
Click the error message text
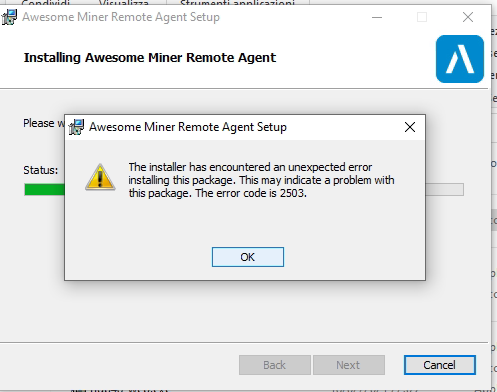tap(261, 180)
